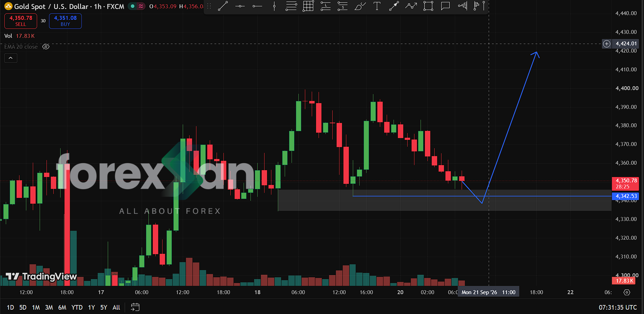Select the Short Position tool
Screen dimensions: 644x314
(342, 6)
